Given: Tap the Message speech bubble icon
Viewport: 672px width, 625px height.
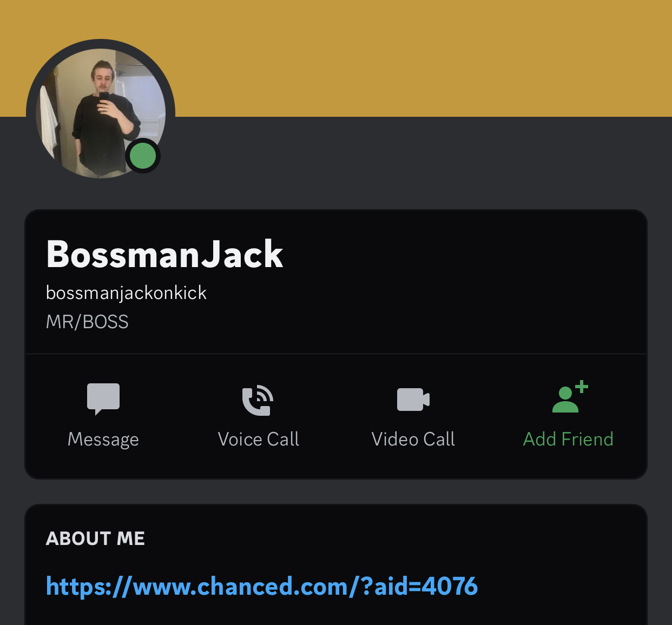Looking at the screenshot, I should coord(103,399).
